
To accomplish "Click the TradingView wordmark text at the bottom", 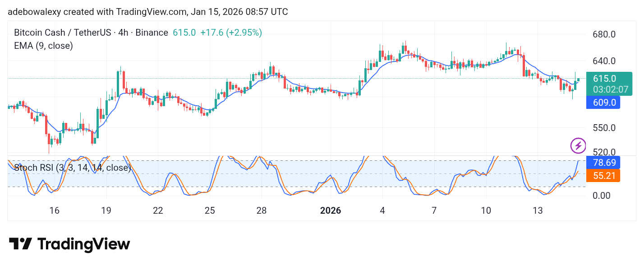I will (x=83, y=244).
